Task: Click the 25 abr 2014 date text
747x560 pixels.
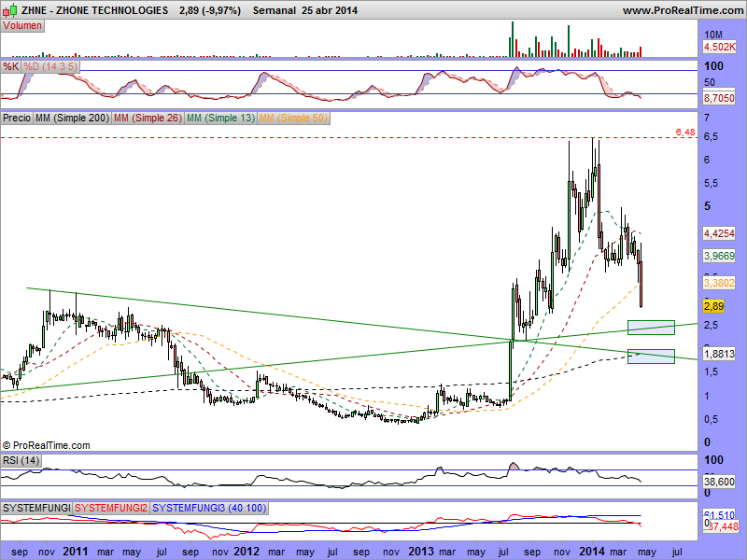Action: (x=330, y=10)
